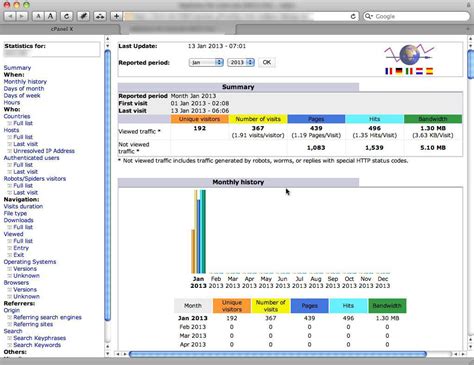Open the Viewed link
This screenshot has width=474, height=365.
click(14, 234)
